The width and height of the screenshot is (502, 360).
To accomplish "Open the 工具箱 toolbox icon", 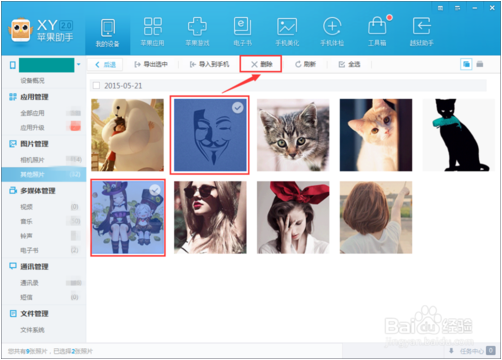I will coord(377,26).
